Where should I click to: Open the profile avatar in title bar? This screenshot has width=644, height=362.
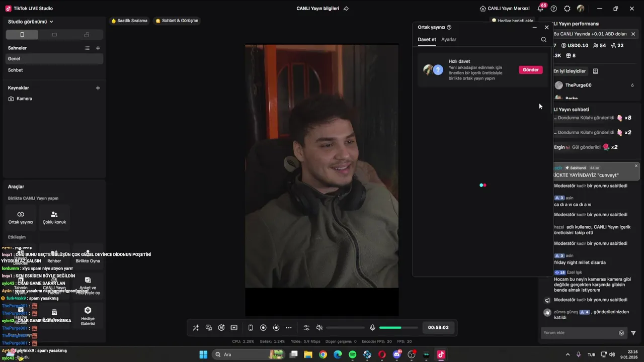click(581, 9)
